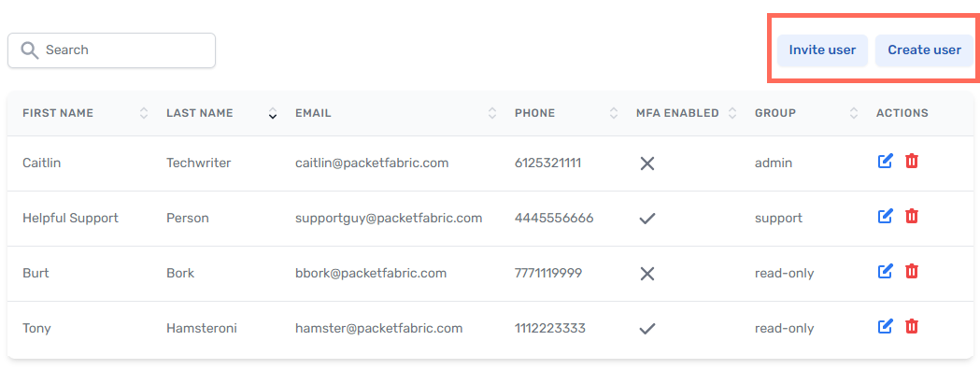980x369 pixels.
Task: Edit the Helpful Support Person user
Action: (x=885, y=217)
